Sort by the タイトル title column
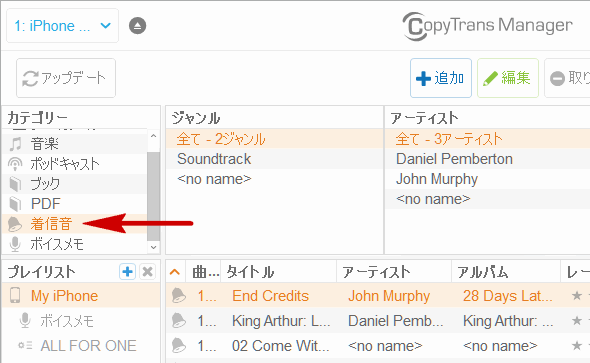 click(279, 272)
